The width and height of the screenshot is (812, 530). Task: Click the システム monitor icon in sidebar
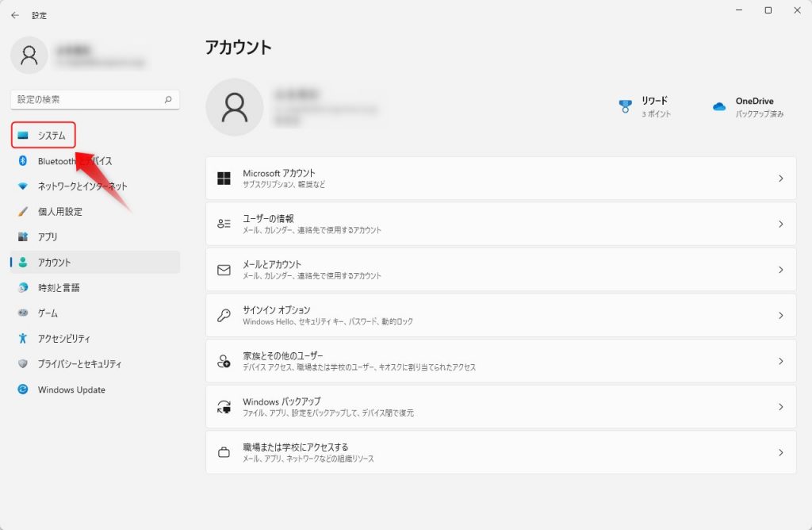[23, 135]
